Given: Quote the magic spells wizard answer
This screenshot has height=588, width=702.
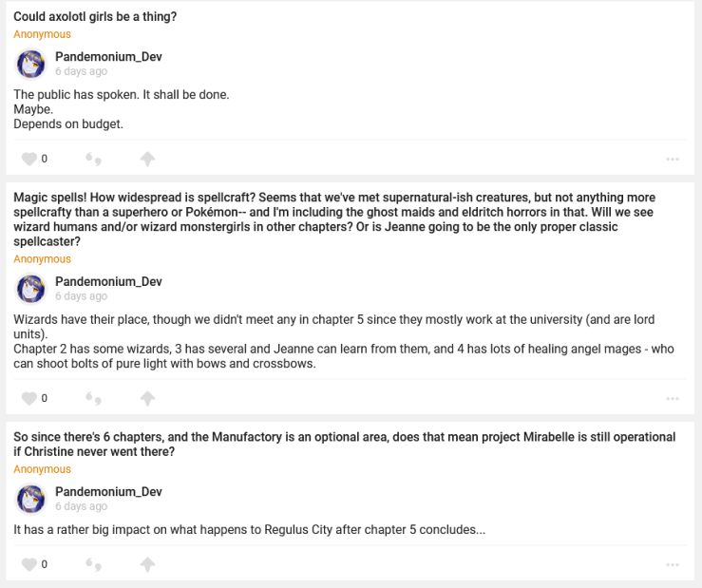Looking at the screenshot, I should pos(94,398).
